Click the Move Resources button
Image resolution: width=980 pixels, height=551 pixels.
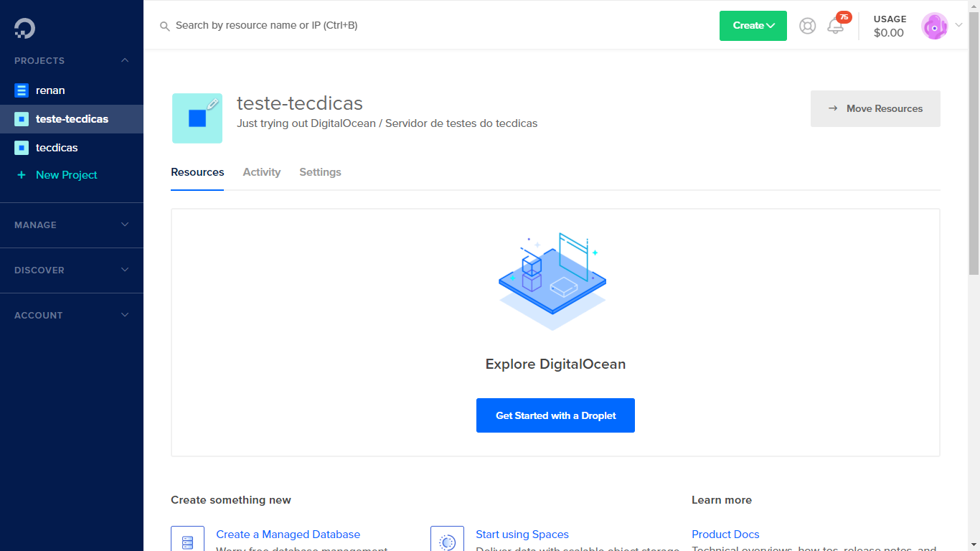pos(875,108)
